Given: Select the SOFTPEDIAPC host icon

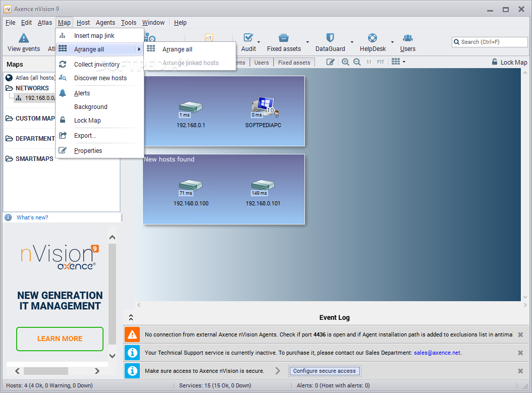Looking at the screenshot, I should (265, 106).
